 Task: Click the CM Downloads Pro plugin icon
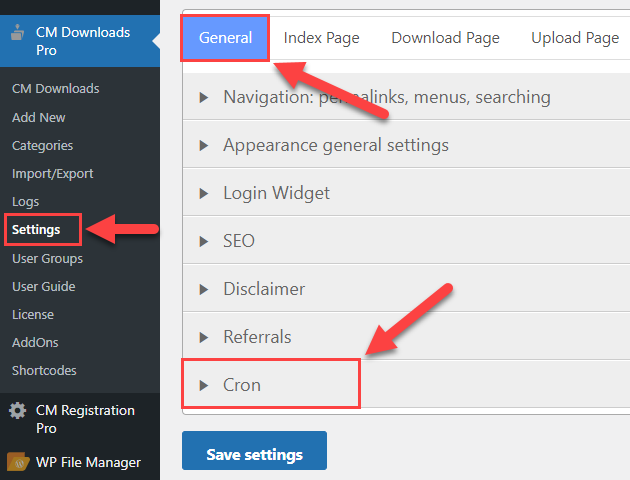pyautogui.click(x=17, y=33)
